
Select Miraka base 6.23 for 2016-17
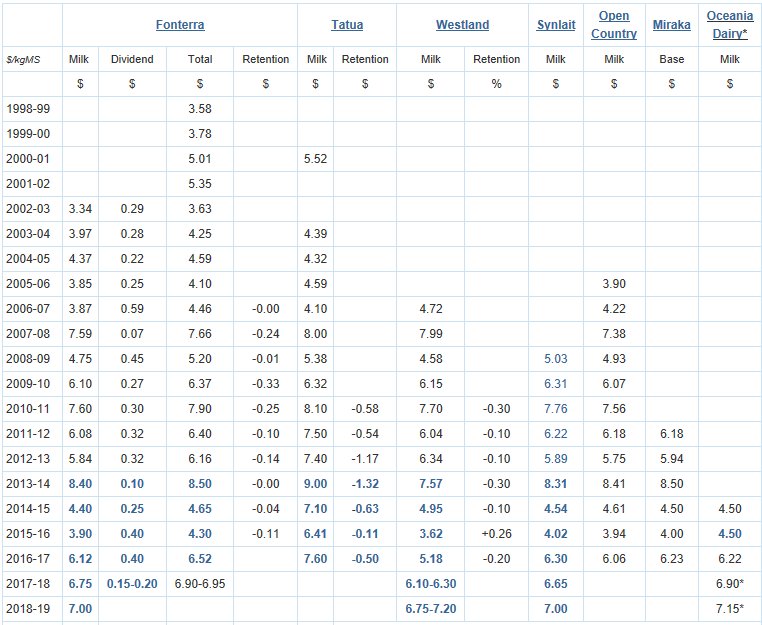(x=672, y=559)
